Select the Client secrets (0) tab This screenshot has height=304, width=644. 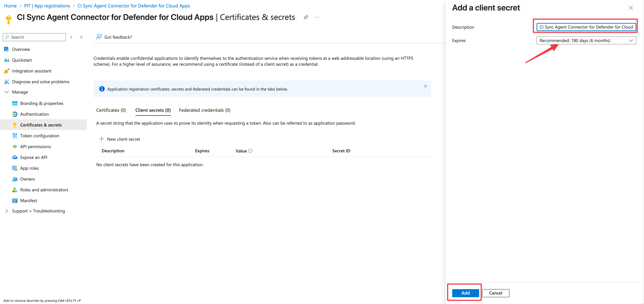click(153, 110)
